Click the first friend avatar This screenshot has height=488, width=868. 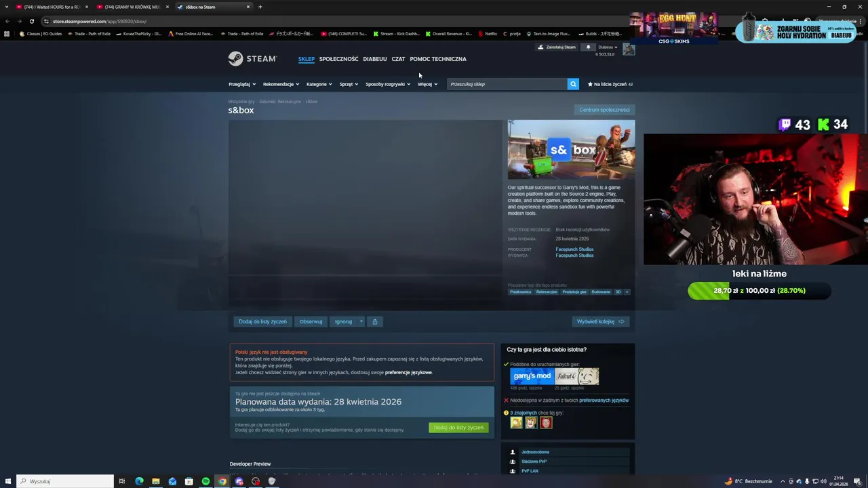(516, 423)
